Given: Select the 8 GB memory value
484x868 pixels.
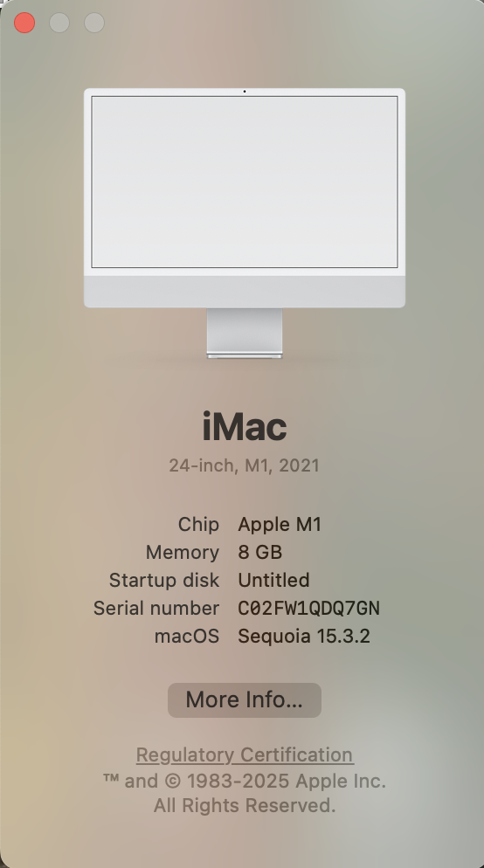Looking at the screenshot, I should [x=260, y=552].
